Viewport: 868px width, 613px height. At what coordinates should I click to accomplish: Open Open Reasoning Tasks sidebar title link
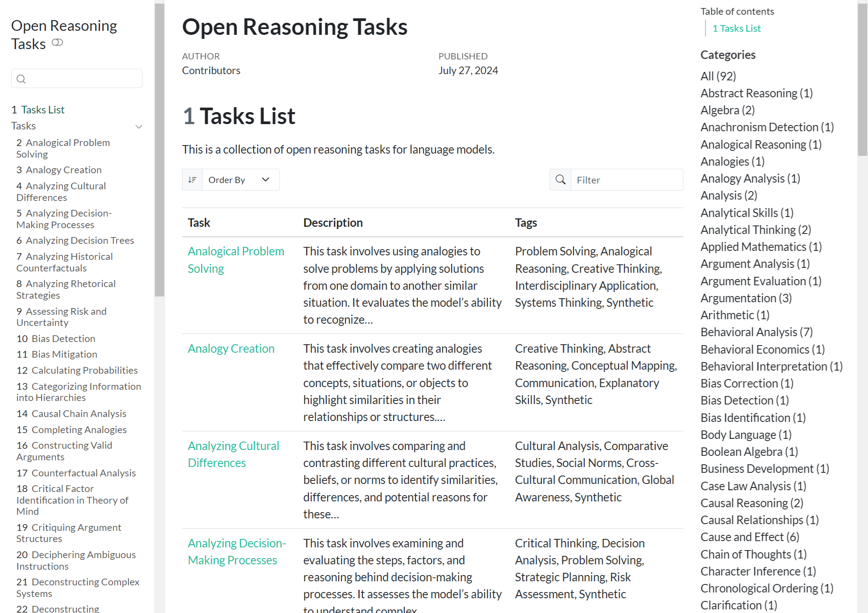pos(64,34)
